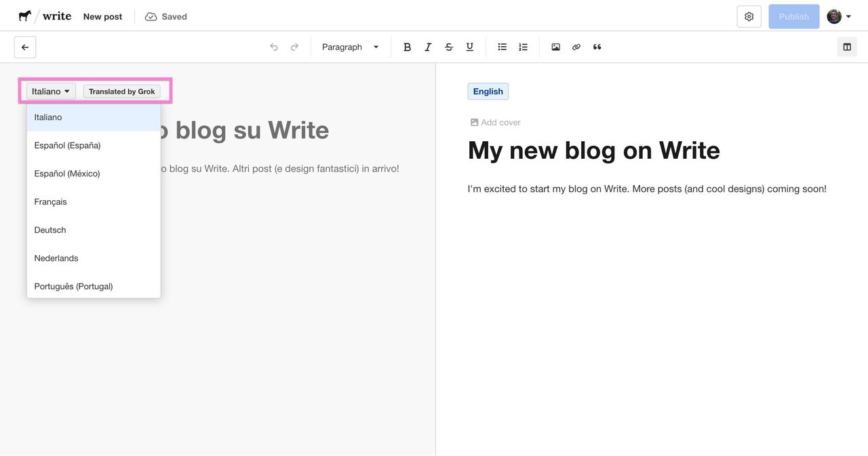This screenshot has height=456, width=868.
Task: Click the Publish button
Action: click(x=794, y=16)
